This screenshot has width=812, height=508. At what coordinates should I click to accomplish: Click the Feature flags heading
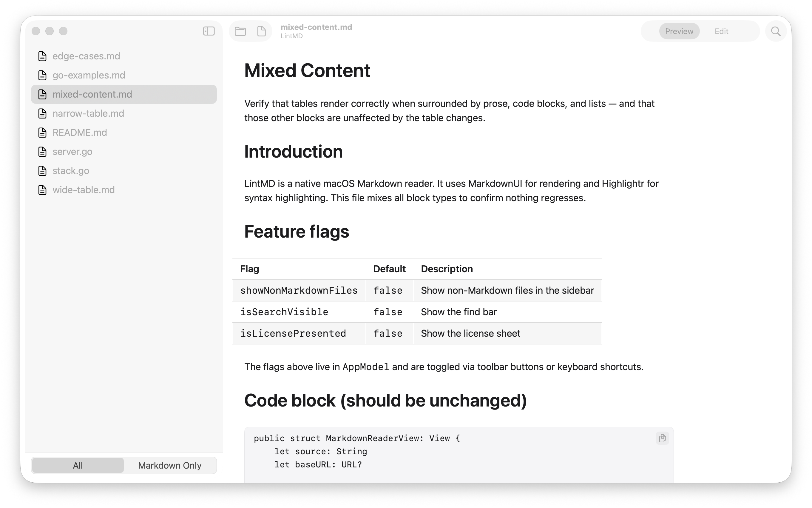pos(297,232)
